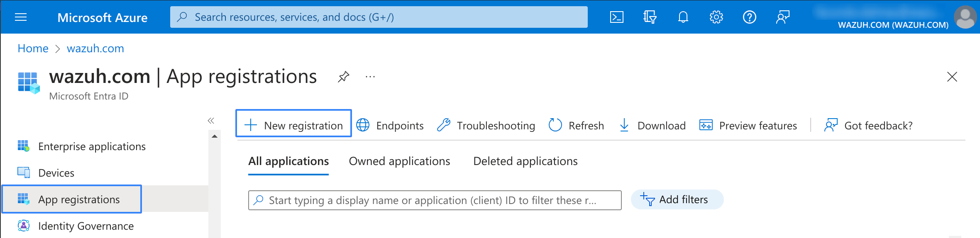The width and height of the screenshot is (980, 238).
Task: Collapse the side menu with double chevron
Action: pos(211,121)
